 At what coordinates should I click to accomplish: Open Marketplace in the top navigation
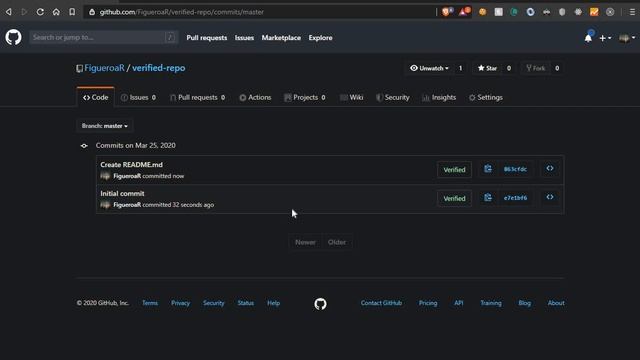click(x=281, y=38)
